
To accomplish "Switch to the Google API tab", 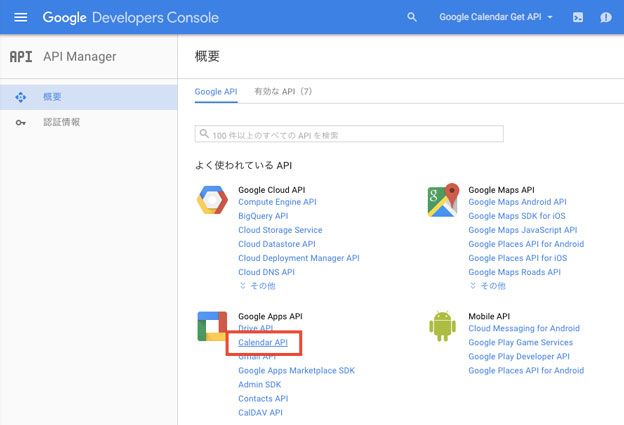I will pos(216,92).
